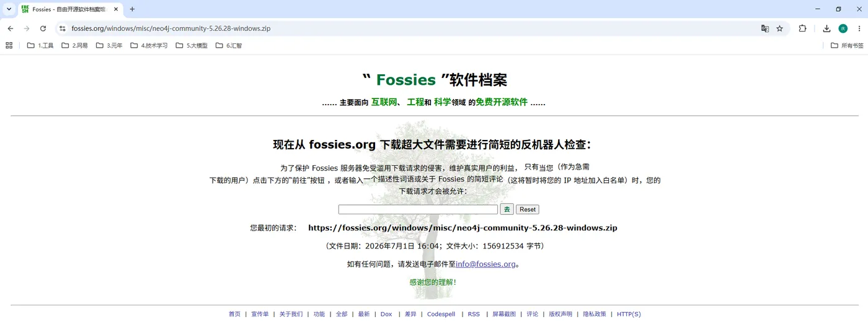The width and height of the screenshot is (868, 327).
Task: Open the tab search dropdown arrow
Action: (x=9, y=9)
